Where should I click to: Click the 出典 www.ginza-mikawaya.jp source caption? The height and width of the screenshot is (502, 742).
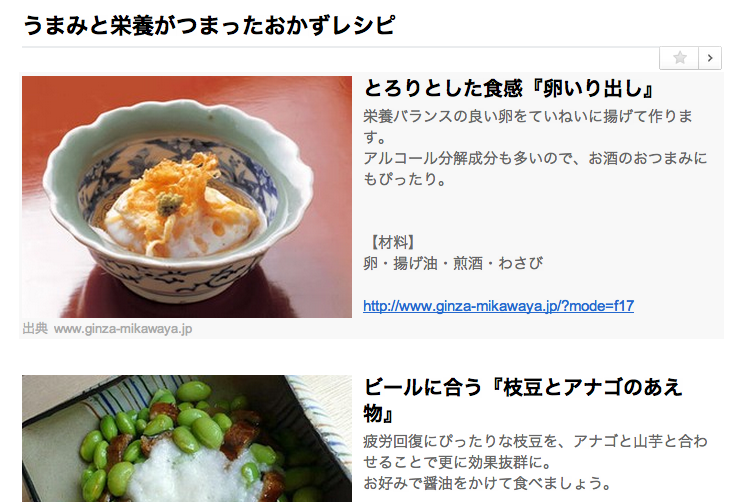click(107, 328)
